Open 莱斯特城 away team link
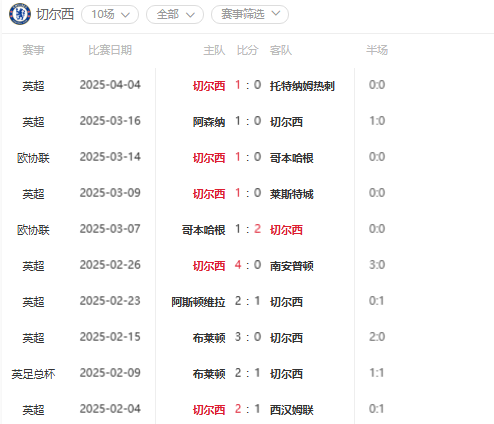Image resolution: width=494 pixels, height=424 pixels. [292, 194]
